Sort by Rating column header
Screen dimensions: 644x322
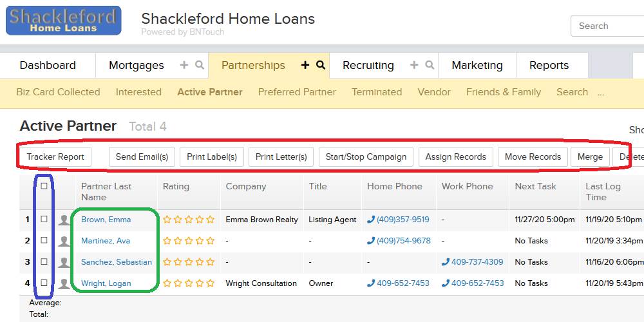tap(176, 187)
